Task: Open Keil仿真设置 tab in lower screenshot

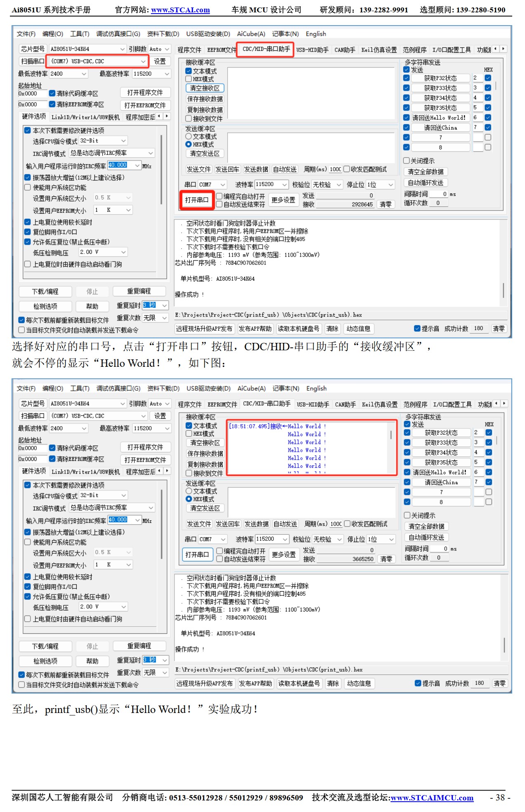Action: (379, 404)
